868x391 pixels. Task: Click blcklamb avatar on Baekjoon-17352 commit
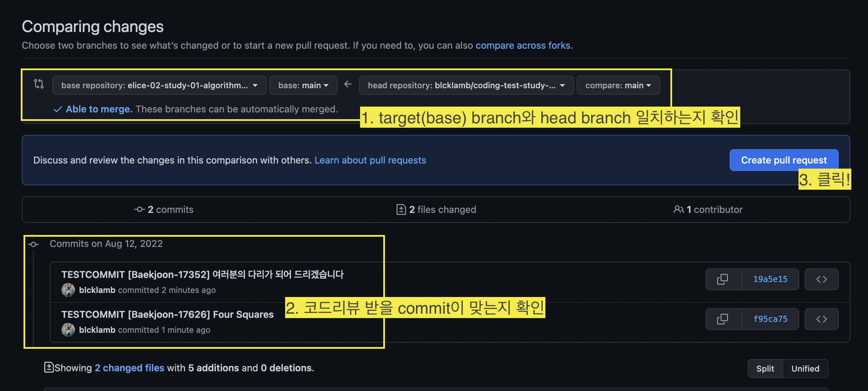point(68,290)
